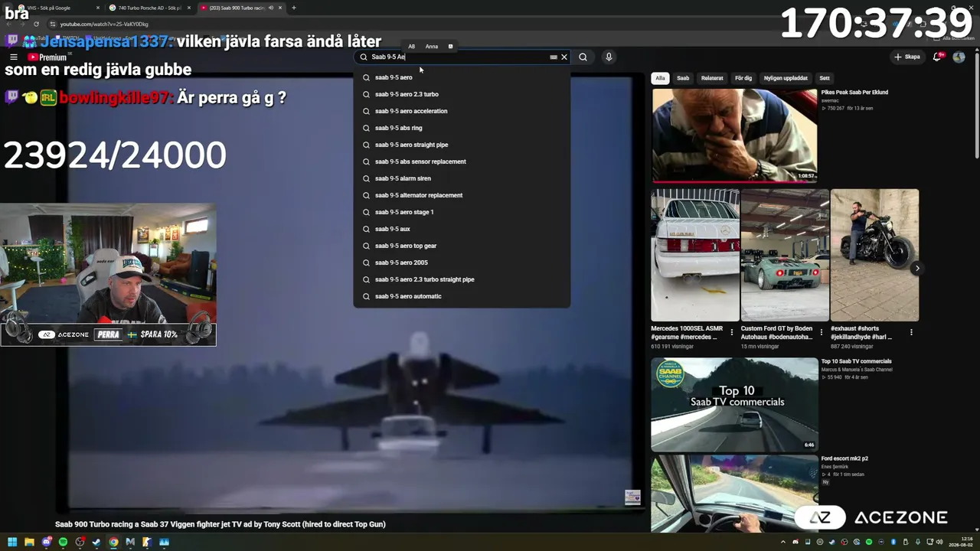Open the #exhaust #shorts motorcycle short
The width and height of the screenshot is (980, 551).
[x=874, y=255]
